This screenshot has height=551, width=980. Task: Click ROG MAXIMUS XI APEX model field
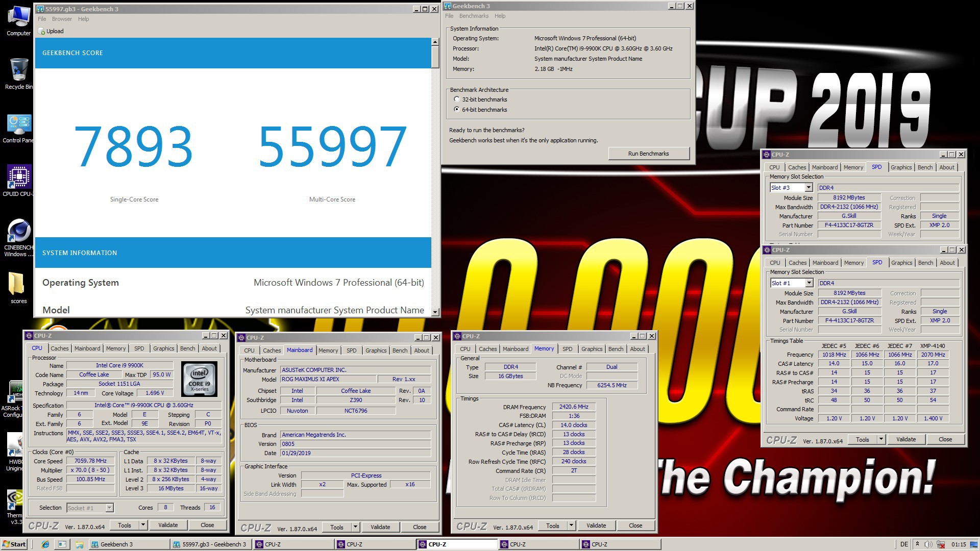328,379
